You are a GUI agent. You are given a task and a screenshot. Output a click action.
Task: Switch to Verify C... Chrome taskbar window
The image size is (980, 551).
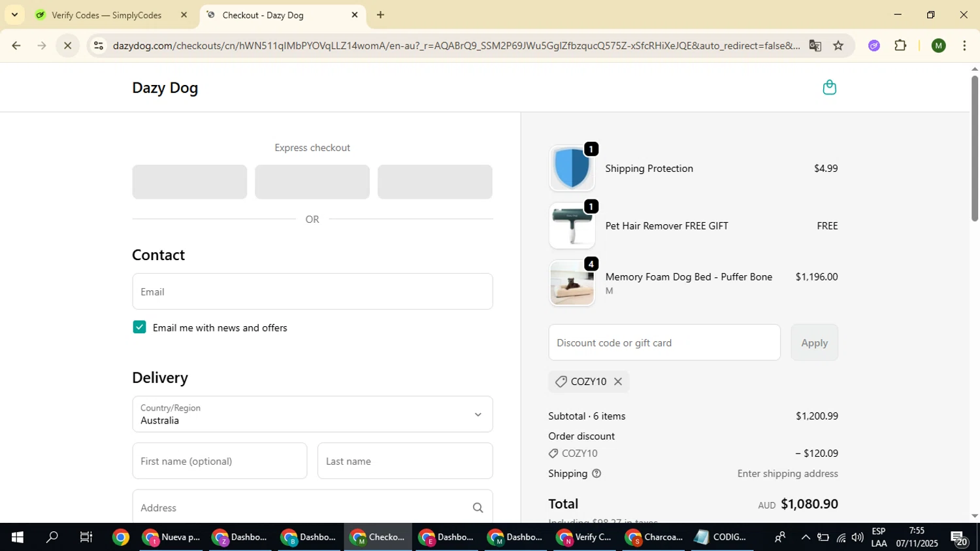(584, 537)
